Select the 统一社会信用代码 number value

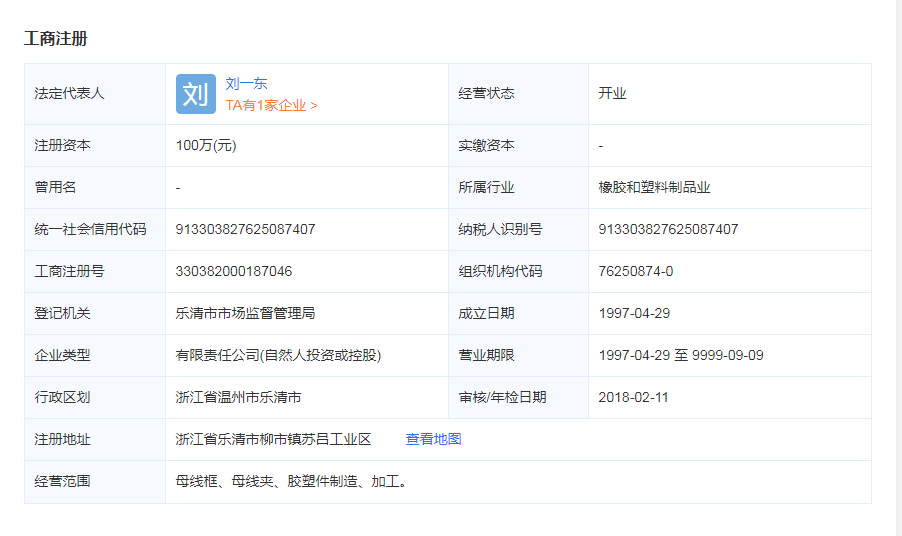(x=245, y=229)
